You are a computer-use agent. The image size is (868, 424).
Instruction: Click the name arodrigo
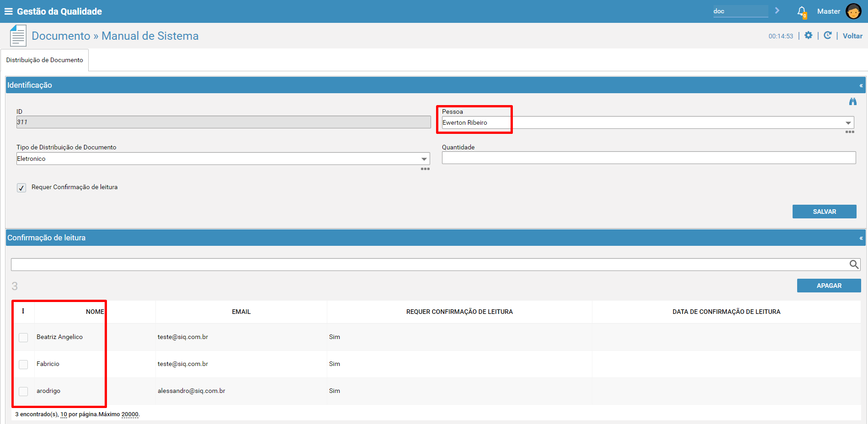tap(48, 391)
